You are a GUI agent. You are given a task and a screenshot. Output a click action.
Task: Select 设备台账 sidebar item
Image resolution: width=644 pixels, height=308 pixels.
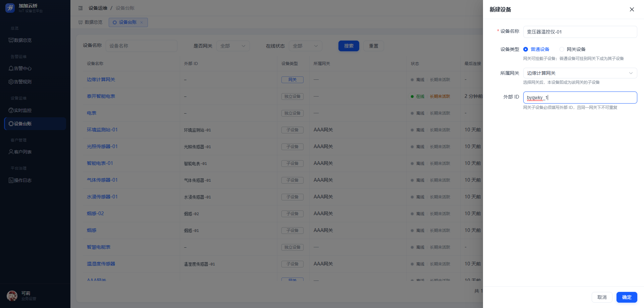35,124
